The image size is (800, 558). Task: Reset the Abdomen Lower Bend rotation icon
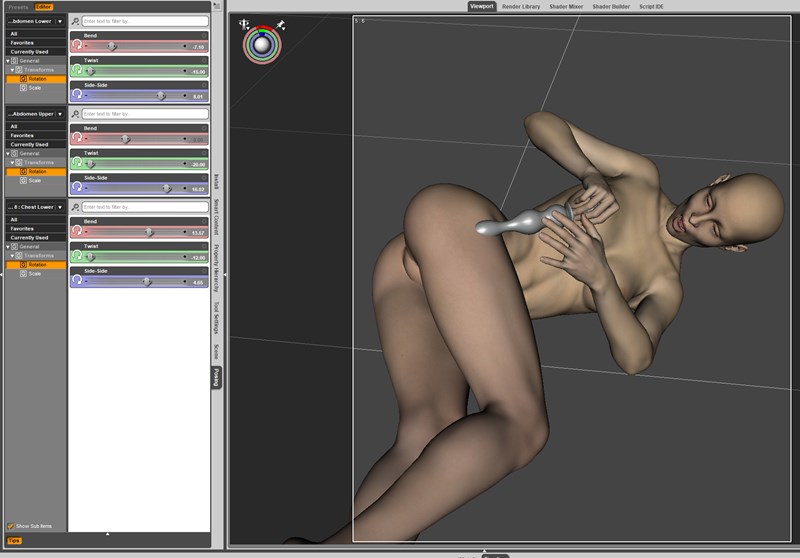(77, 45)
